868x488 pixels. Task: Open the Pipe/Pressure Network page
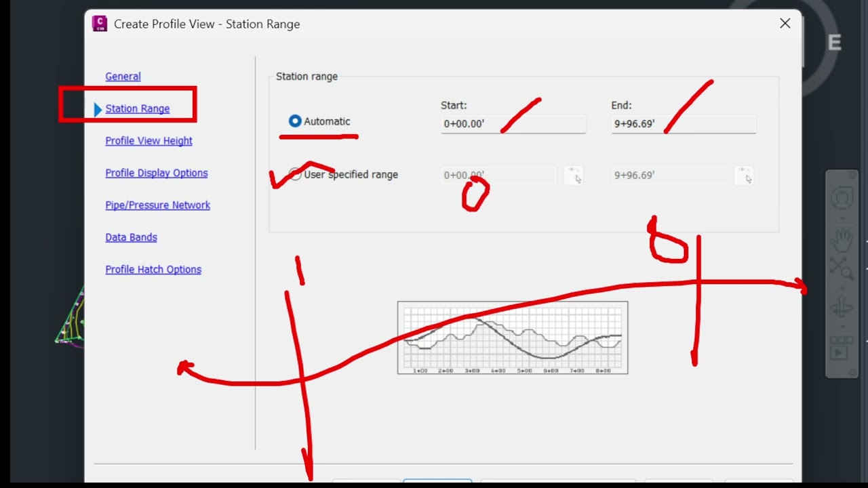157,205
